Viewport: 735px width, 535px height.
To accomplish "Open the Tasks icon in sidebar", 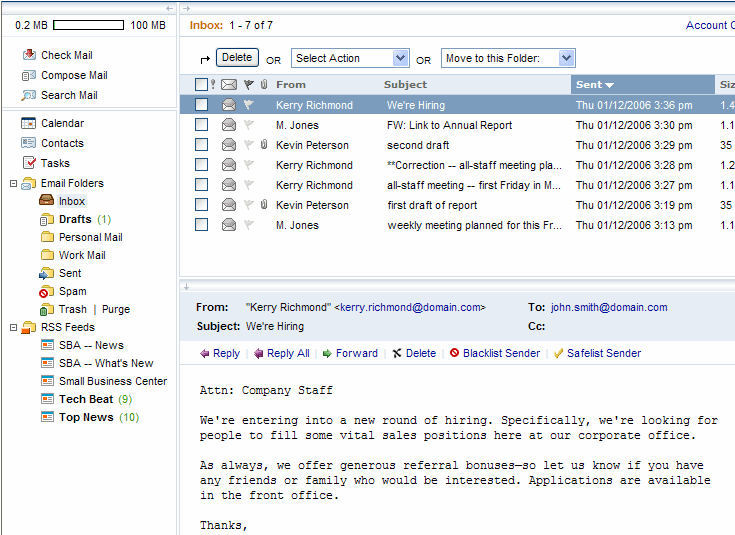I will [29, 163].
